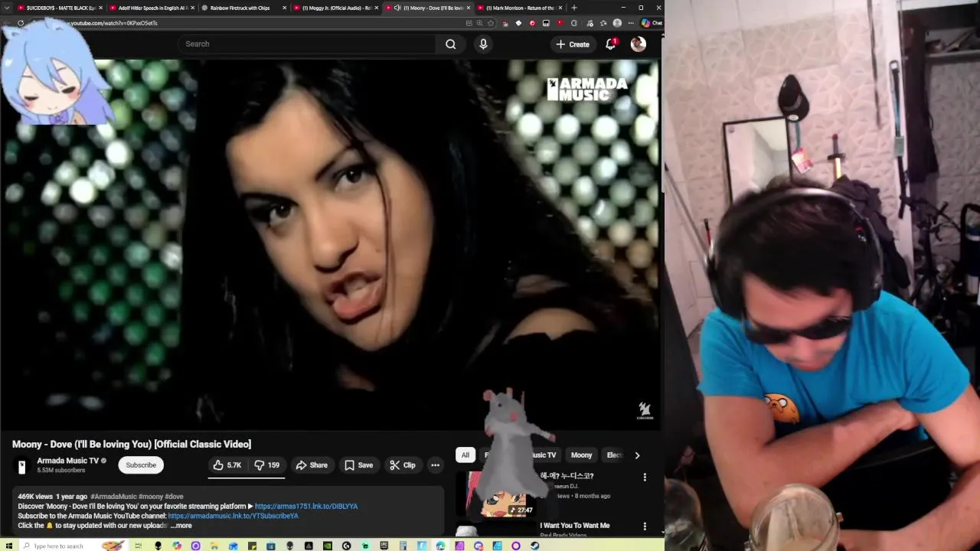Dislike the video showing 159

267,465
